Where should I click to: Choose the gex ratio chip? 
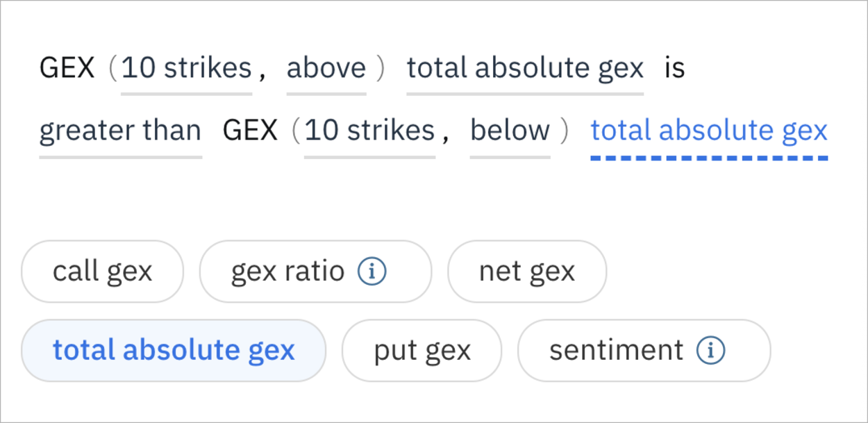pos(287,272)
